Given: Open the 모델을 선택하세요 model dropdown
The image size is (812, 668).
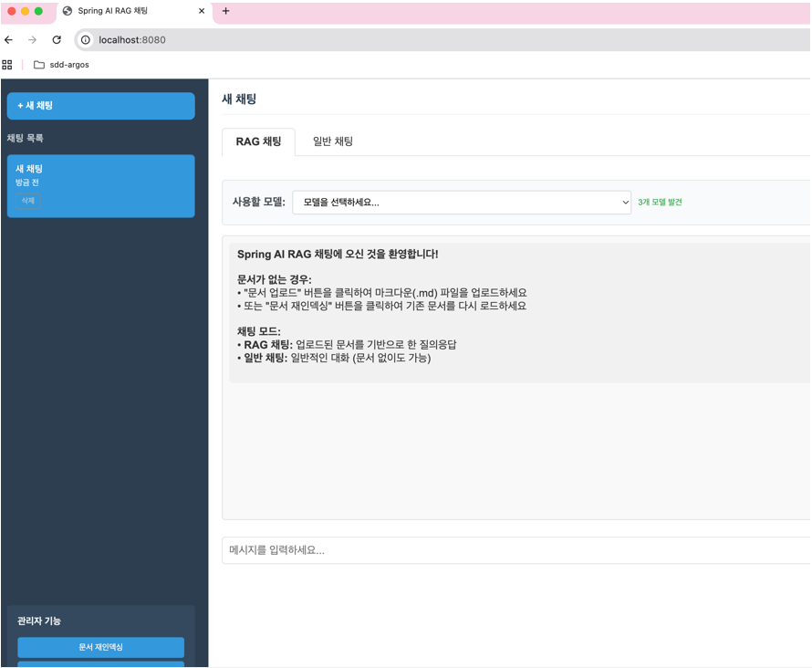Looking at the screenshot, I should 461,203.
